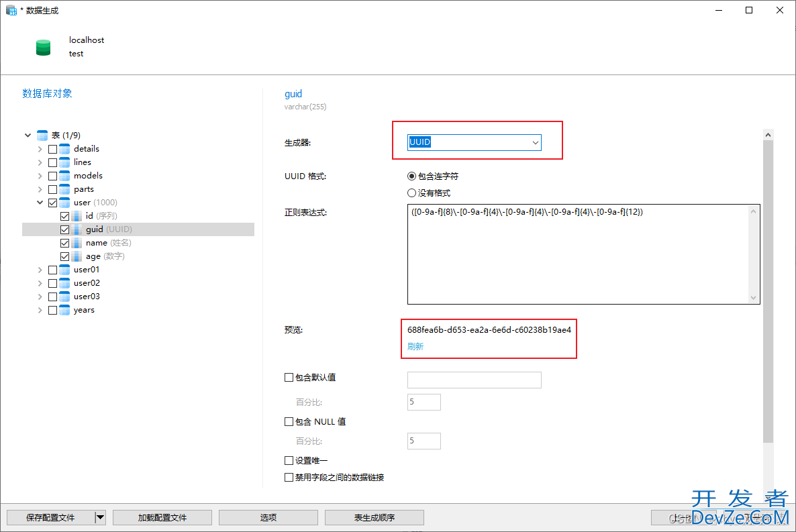Click the 'localhost' connection name

[x=87, y=40]
